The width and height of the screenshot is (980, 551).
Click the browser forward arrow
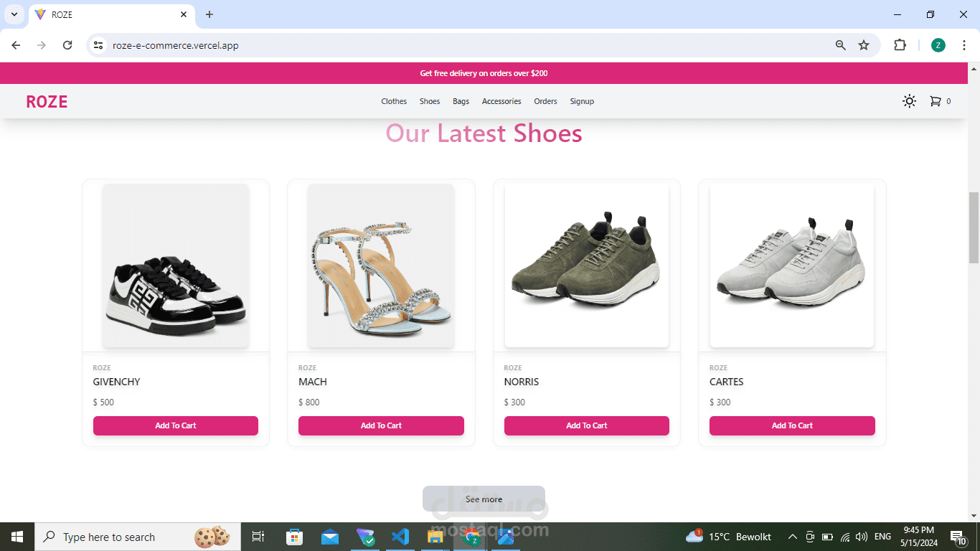[42, 45]
